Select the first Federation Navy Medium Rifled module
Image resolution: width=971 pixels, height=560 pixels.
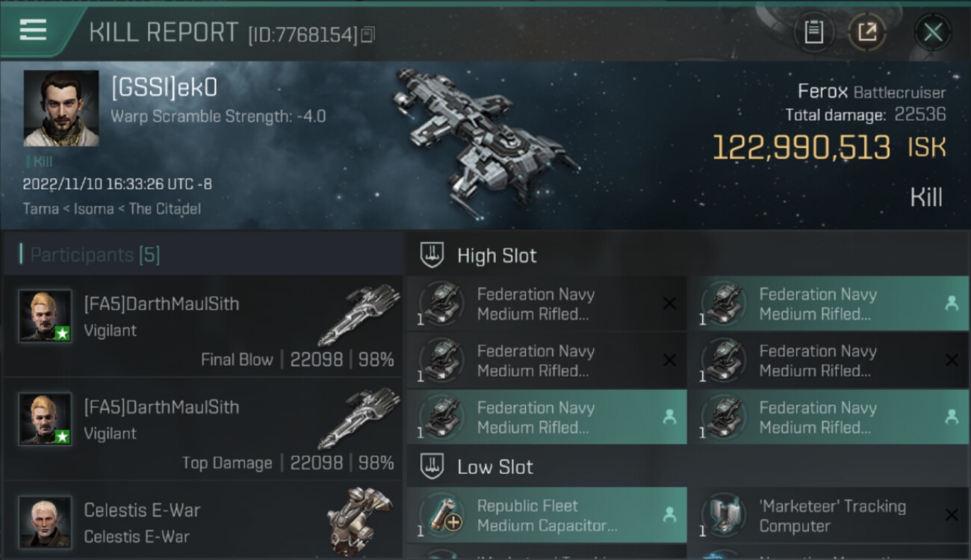[547, 304]
